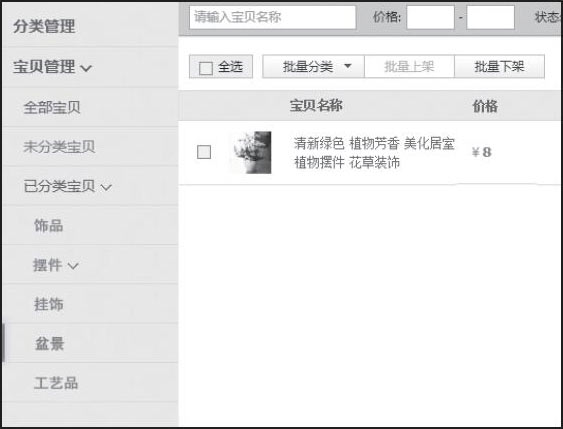Open the 批量分类 dropdown
This screenshot has height=429, width=563.
(x=313, y=66)
